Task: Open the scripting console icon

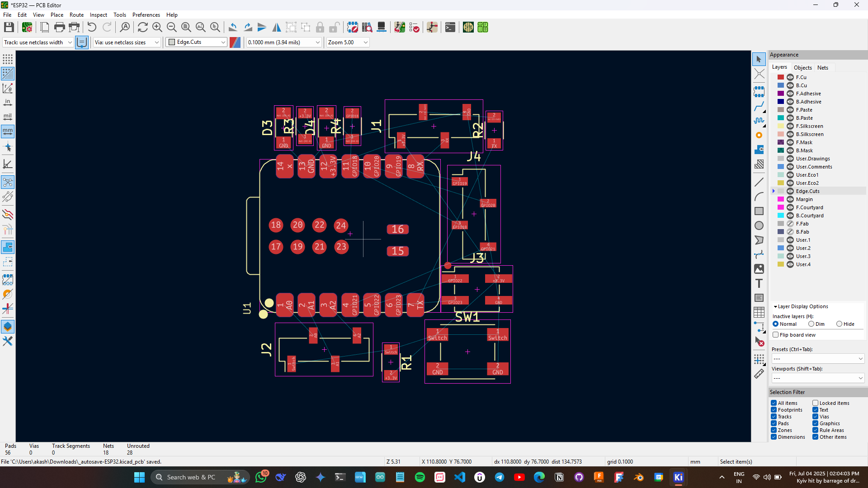Action: tap(450, 28)
